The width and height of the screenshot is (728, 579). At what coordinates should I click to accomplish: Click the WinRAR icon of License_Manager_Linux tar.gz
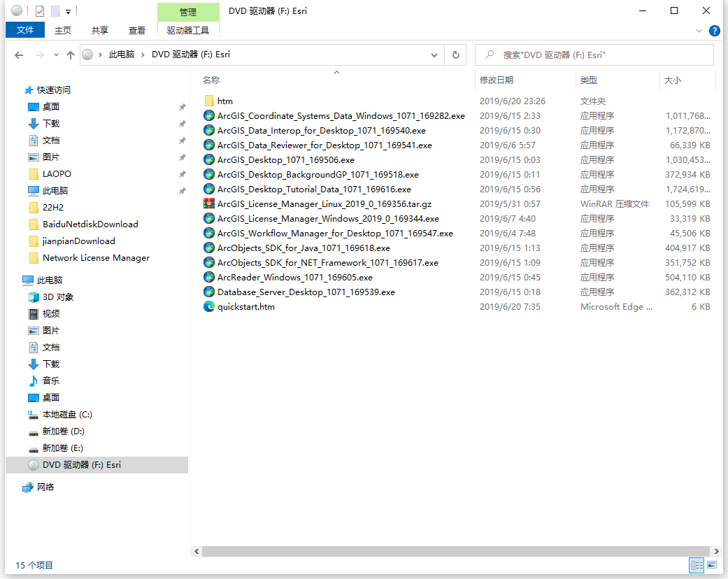(209, 203)
